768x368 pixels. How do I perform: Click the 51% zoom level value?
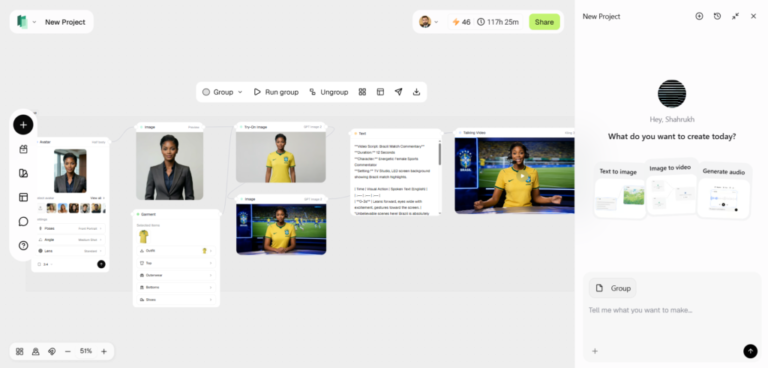(86, 351)
